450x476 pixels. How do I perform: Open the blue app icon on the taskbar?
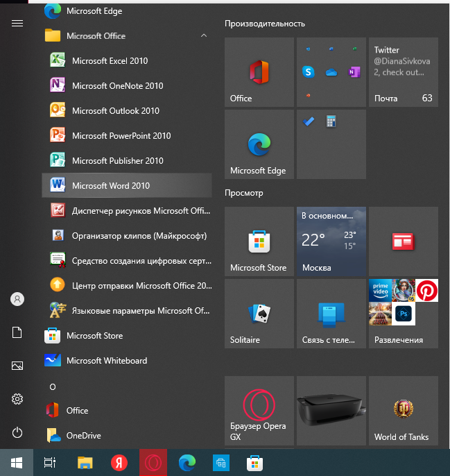[221, 463]
